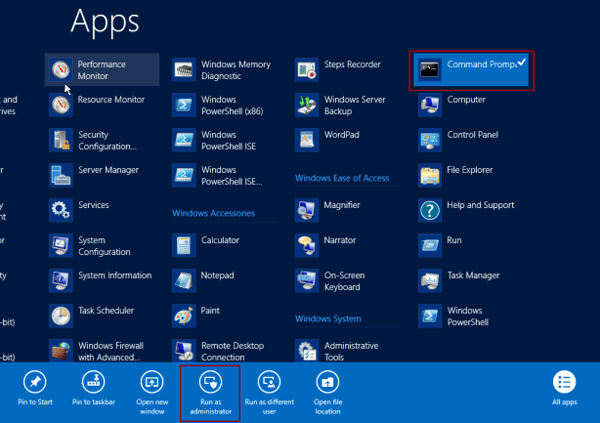This screenshot has height=423, width=600.
Task: Deselect the checked Command Prompt tile
Action: coord(472,69)
